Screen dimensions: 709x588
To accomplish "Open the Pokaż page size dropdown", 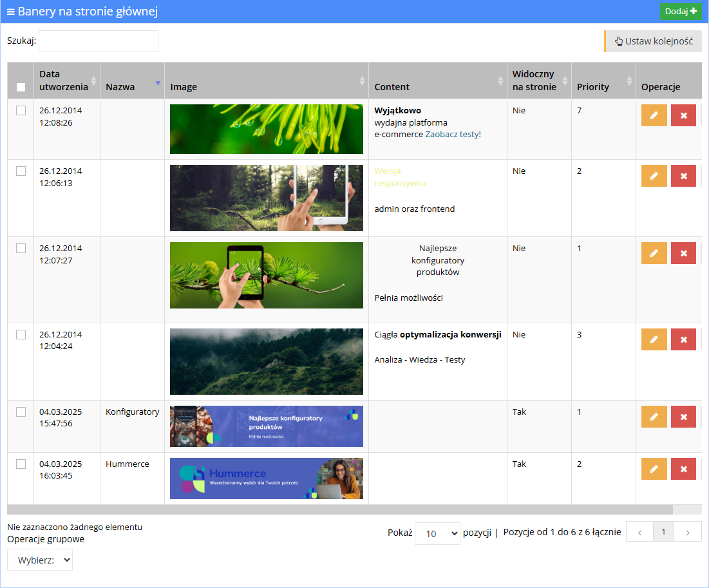I will [437, 534].
